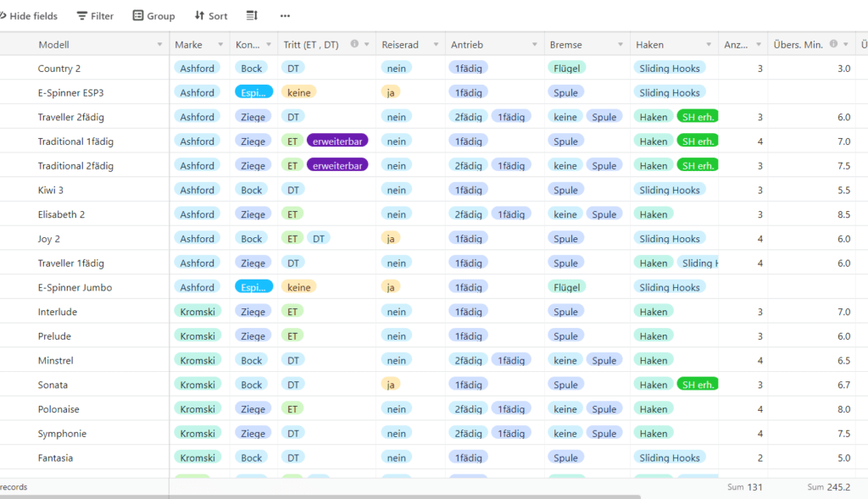The width and height of the screenshot is (868, 499).
Task: Click Hide fields in the toolbar
Action: (29, 16)
